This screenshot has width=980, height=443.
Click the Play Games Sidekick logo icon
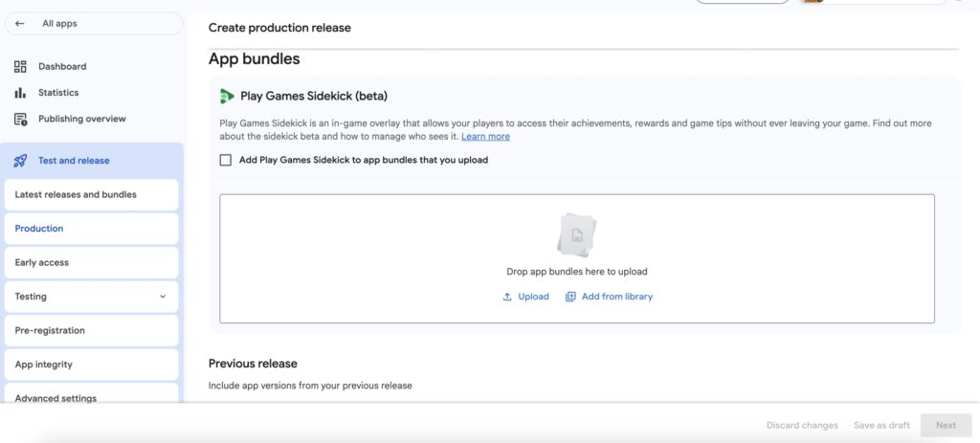[226, 97]
